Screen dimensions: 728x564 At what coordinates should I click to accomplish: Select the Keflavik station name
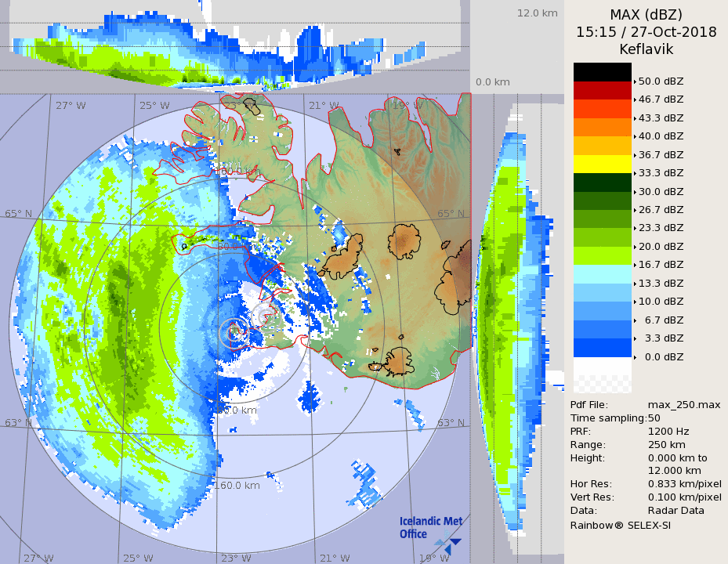(x=646, y=49)
